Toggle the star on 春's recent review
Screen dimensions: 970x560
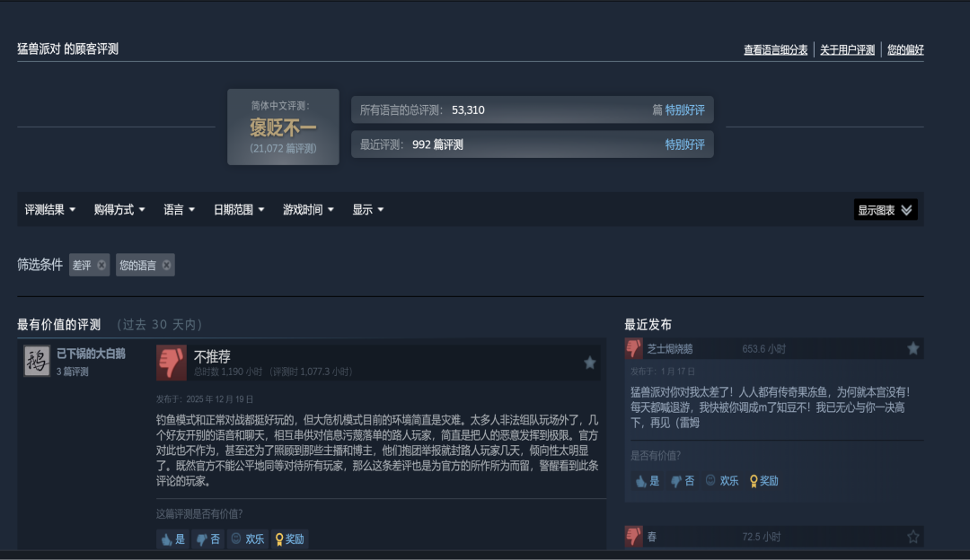913,537
